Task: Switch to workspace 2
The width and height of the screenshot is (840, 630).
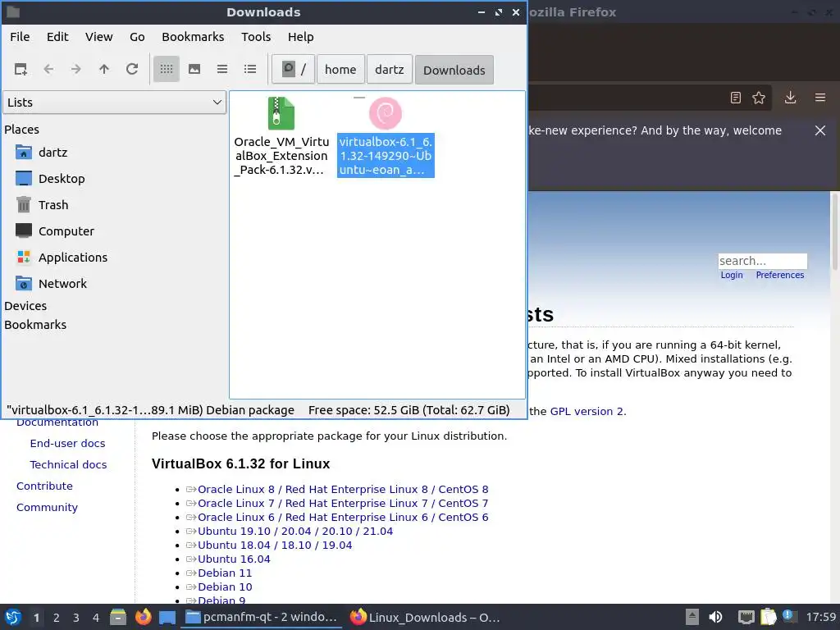Action: pyautogui.click(x=57, y=618)
